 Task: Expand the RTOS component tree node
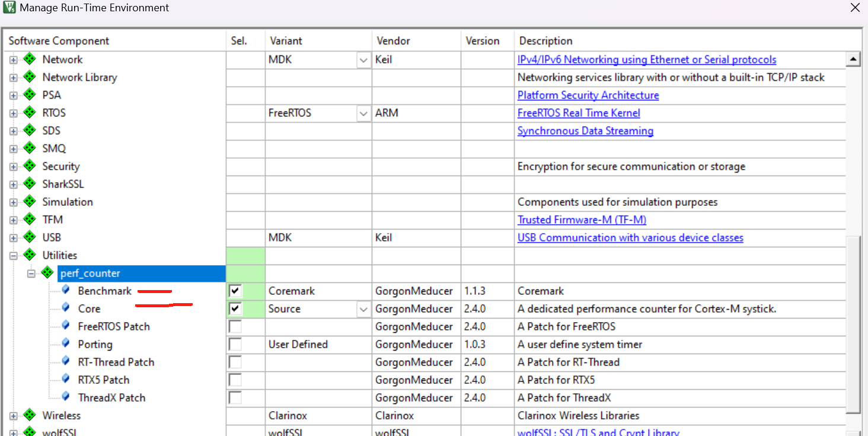point(14,113)
